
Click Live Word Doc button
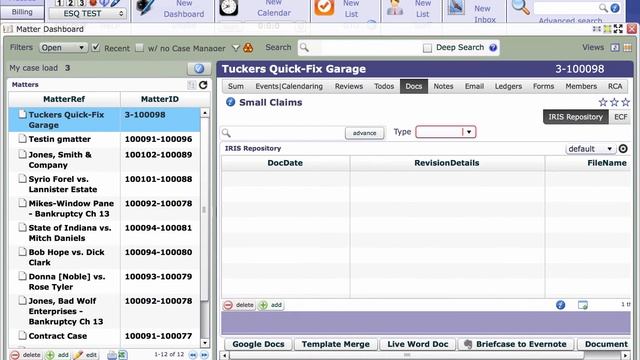pyautogui.click(x=418, y=344)
